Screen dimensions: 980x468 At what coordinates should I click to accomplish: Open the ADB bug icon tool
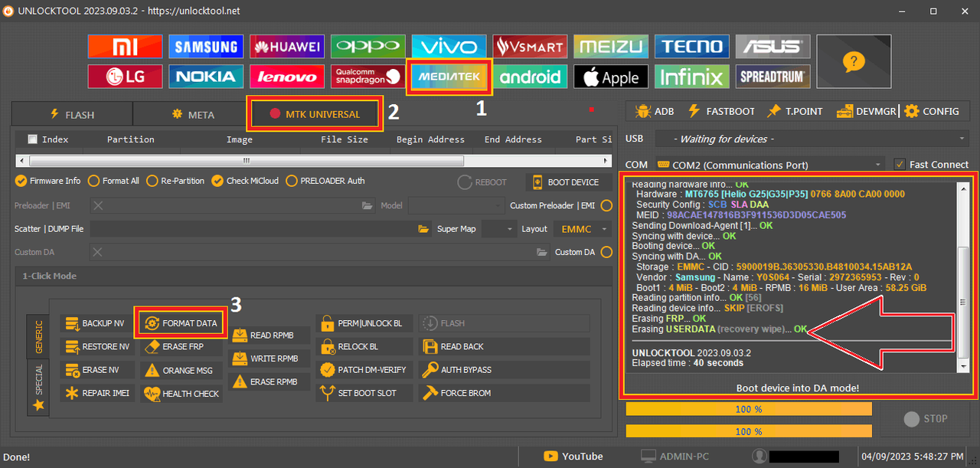coord(655,111)
